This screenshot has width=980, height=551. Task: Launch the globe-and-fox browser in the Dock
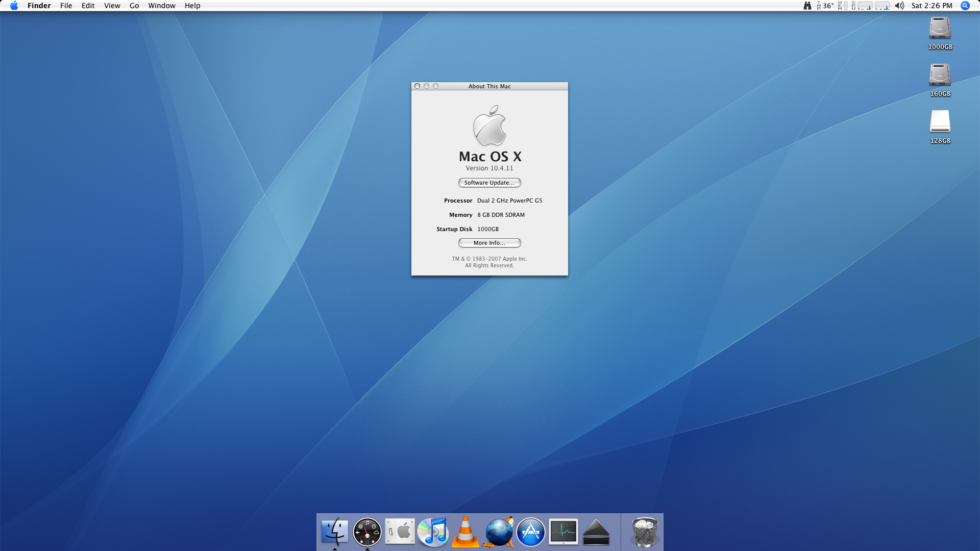pos(498,532)
